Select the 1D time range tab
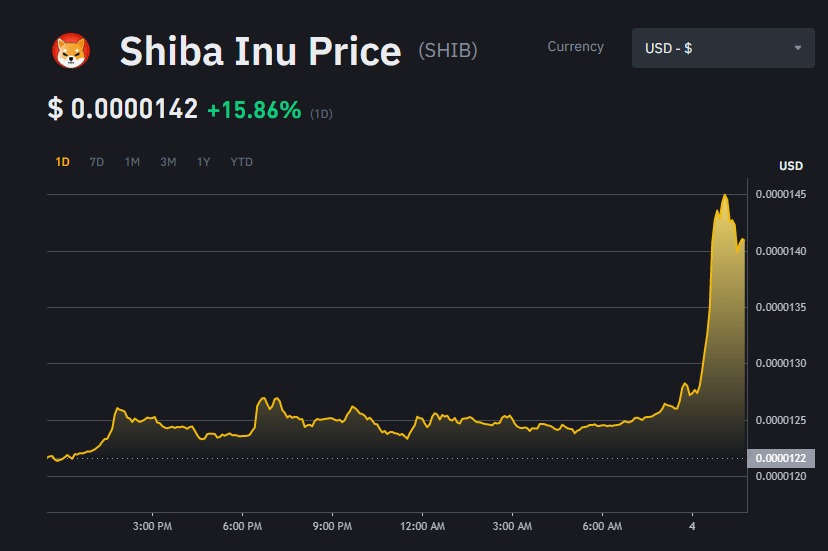Image resolution: width=828 pixels, height=551 pixels. click(62, 162)
